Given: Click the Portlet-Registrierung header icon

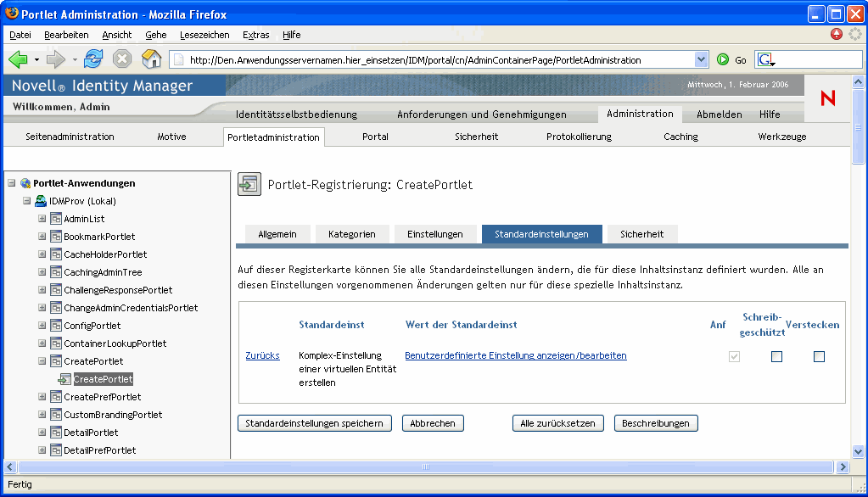Looking at the screenshot, I should point(249,184).
